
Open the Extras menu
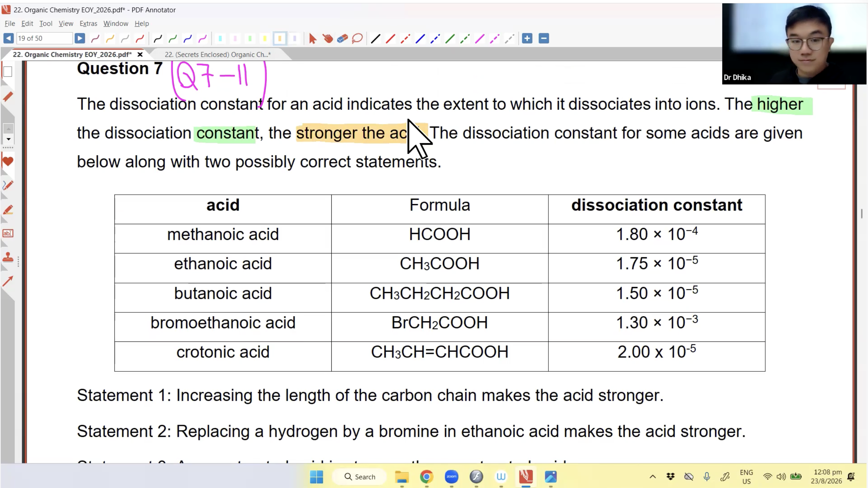tap(88, 24)
